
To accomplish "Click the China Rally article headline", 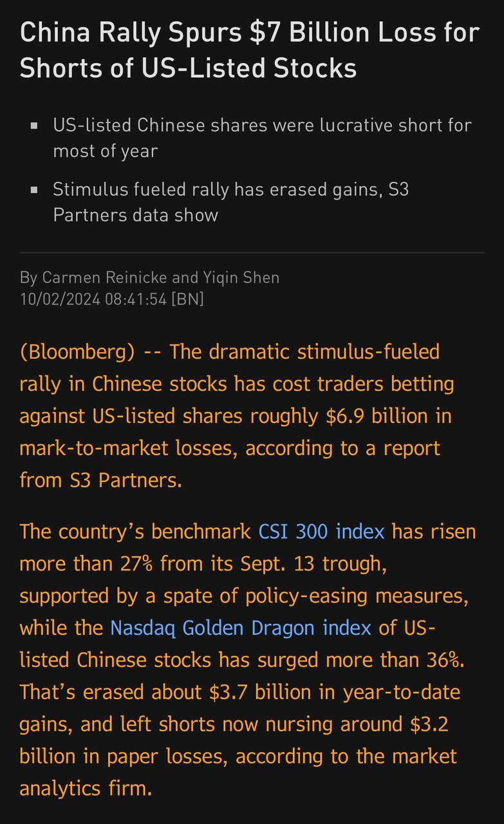I will pos(250,50).
